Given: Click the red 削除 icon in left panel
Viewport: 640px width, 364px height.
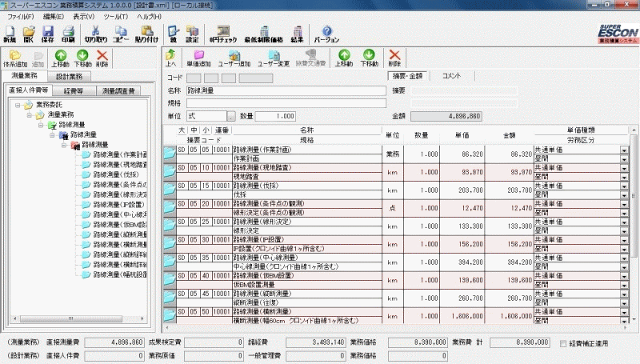Looking at the screenshot, I should (102, 58).
